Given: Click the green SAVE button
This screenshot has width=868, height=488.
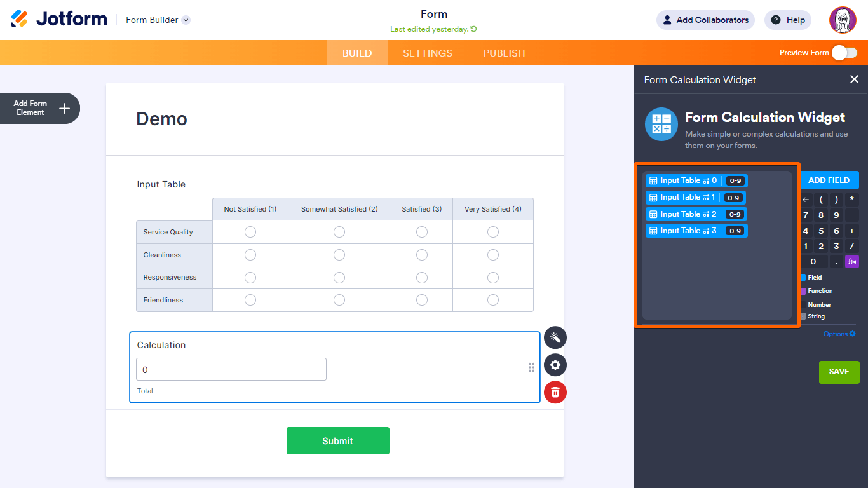Looking at the screenshot, I should tap(839, 372).
